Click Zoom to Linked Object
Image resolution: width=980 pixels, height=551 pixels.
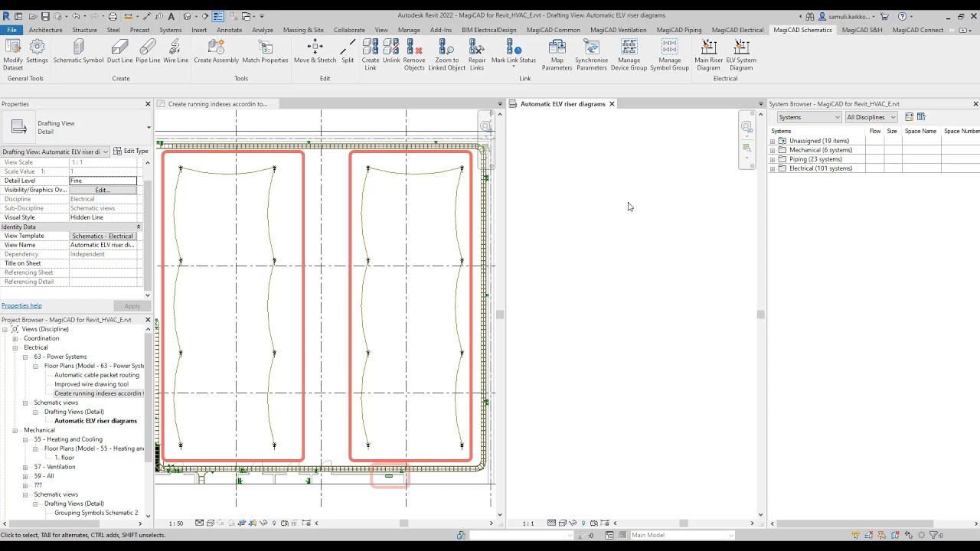pyautogui.click(x=447, y=55)
